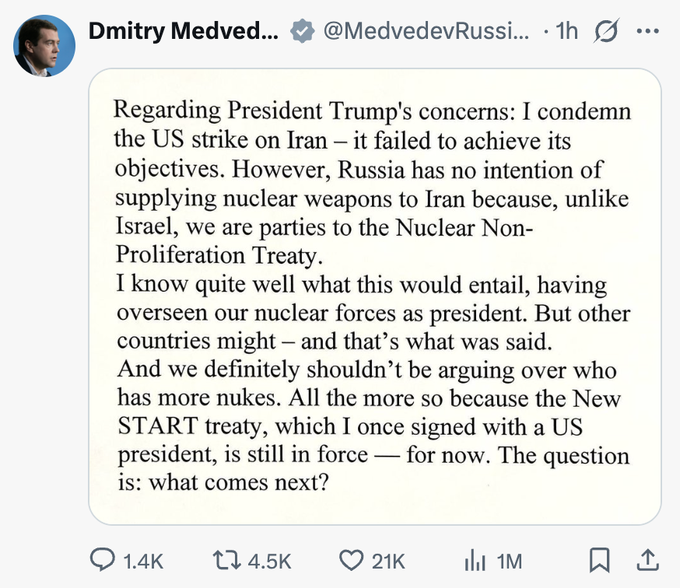Like the post with heart icon
Screen dimensions: 680x588
351,560
